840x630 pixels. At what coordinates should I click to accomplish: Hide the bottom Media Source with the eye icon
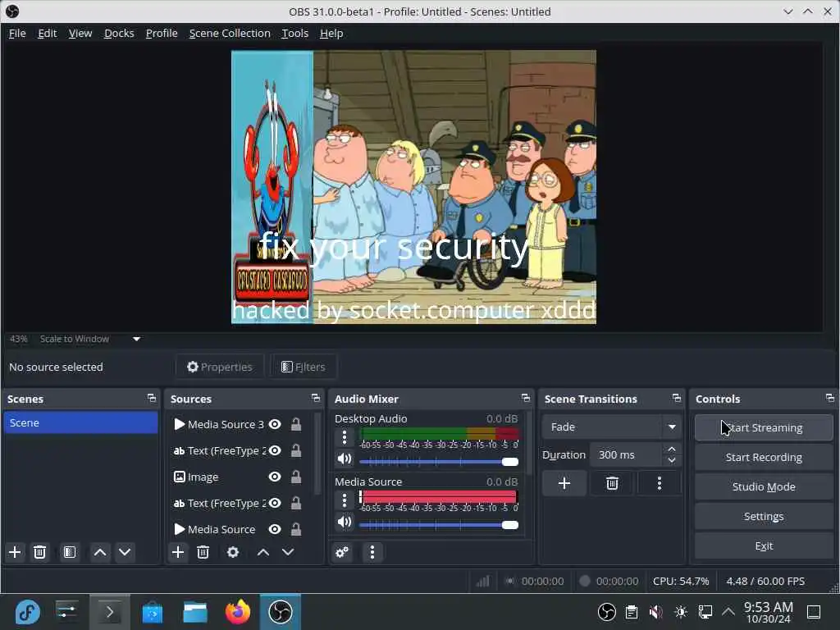click(x=275, y=529)
